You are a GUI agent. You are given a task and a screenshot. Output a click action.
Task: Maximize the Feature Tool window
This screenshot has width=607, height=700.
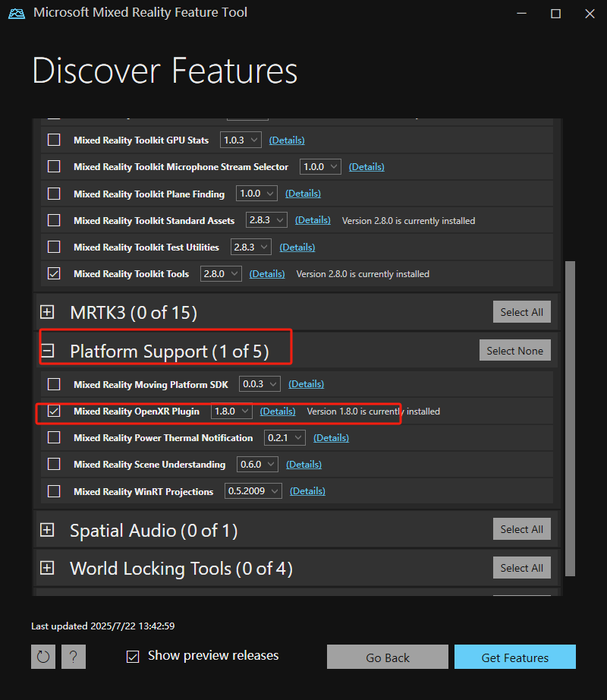pos(555,14)
